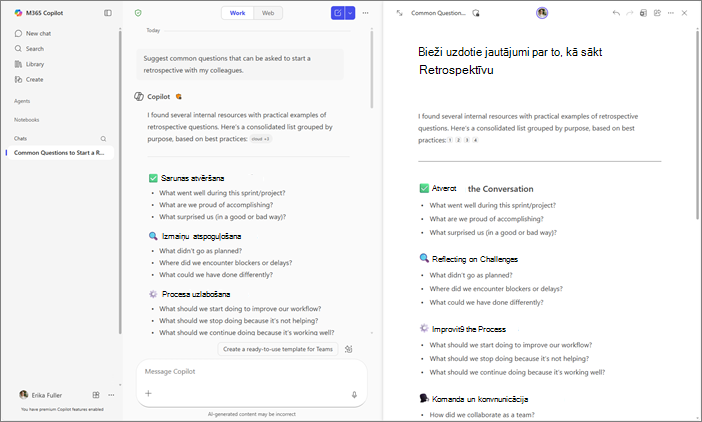Image resolution: width=702 pixels, height=422 pixels.
Task: Click the Izmaiņu atspoguļošana heading in chat
Action: [x=201, y=236]
